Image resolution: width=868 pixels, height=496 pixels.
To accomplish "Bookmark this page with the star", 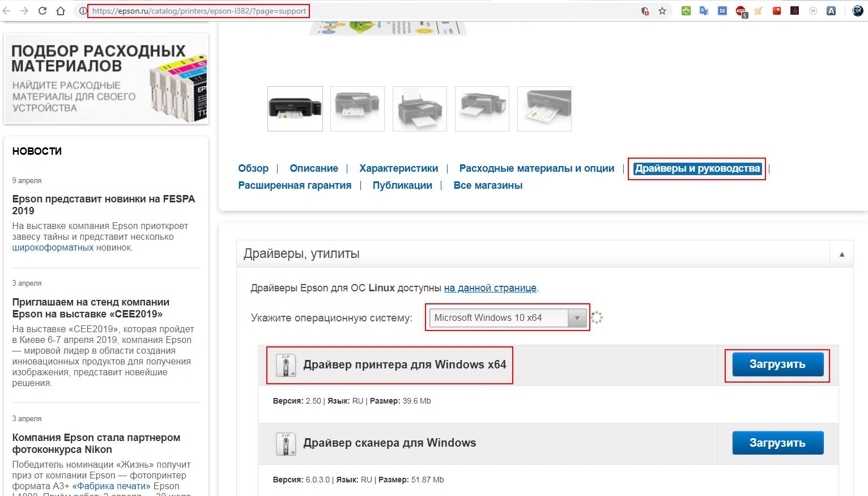I will click(662, 11).
